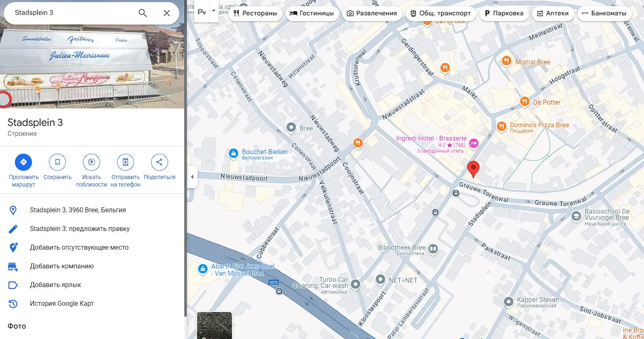Click the search magnifier icon
644x339 pixels.
(x=143, y=13)
